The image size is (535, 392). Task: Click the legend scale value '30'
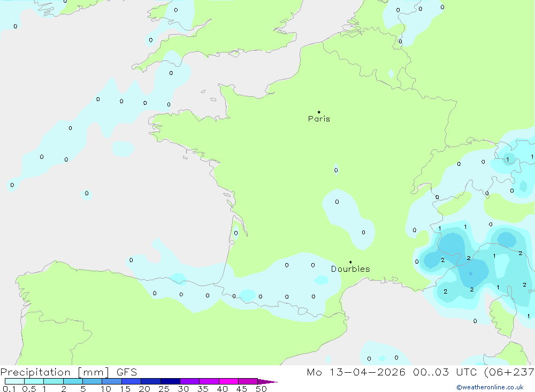[x=183, y=389]
